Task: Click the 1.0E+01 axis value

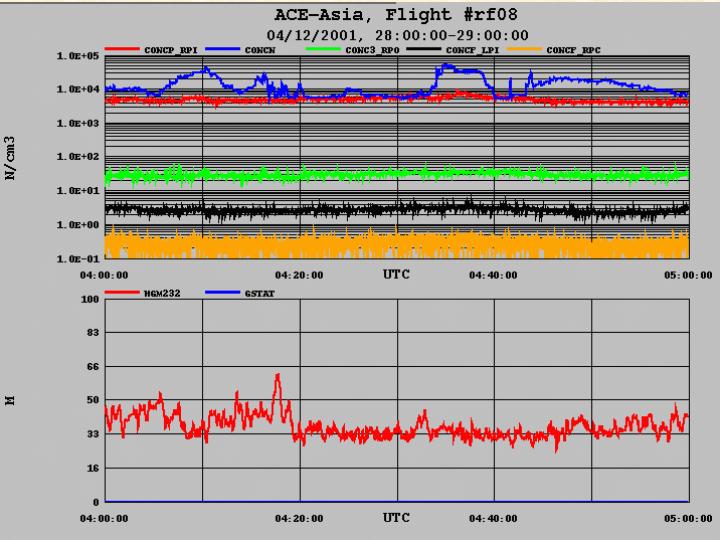Action: pyautogui.click(x=78, y=191)
